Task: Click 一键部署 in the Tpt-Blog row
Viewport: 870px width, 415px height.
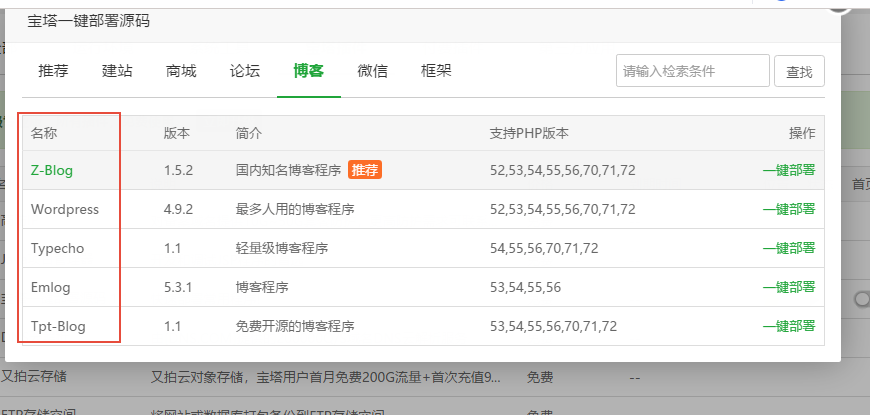Action: pyautogui.click(x=788, y=326)
